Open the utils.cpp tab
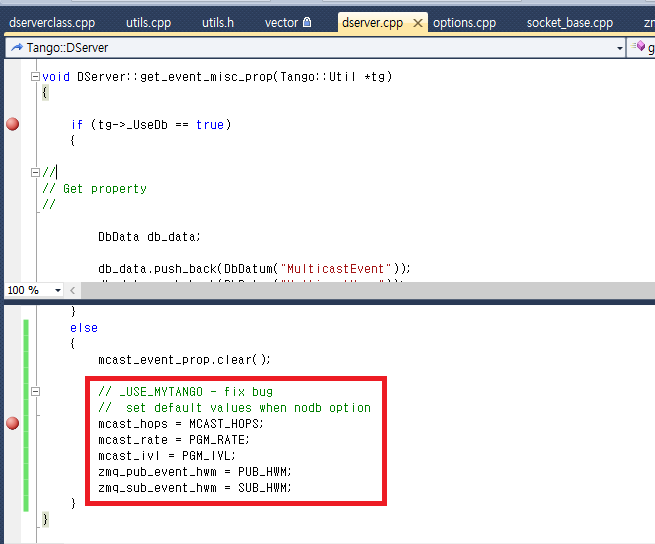Screen dimensions: 655x544 [148, 23]
